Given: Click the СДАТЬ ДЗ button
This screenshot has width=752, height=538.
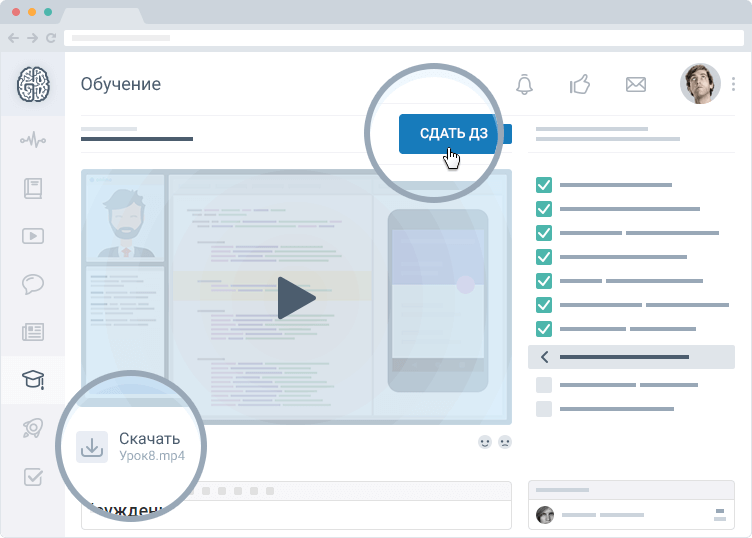Looking at the screenshot, I should coord(453,134).
